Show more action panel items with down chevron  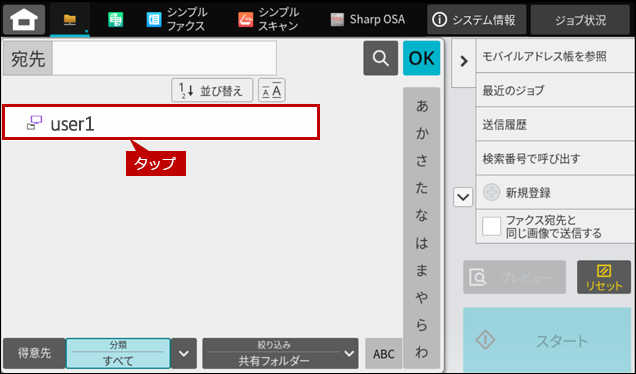[x=463, y=198]
